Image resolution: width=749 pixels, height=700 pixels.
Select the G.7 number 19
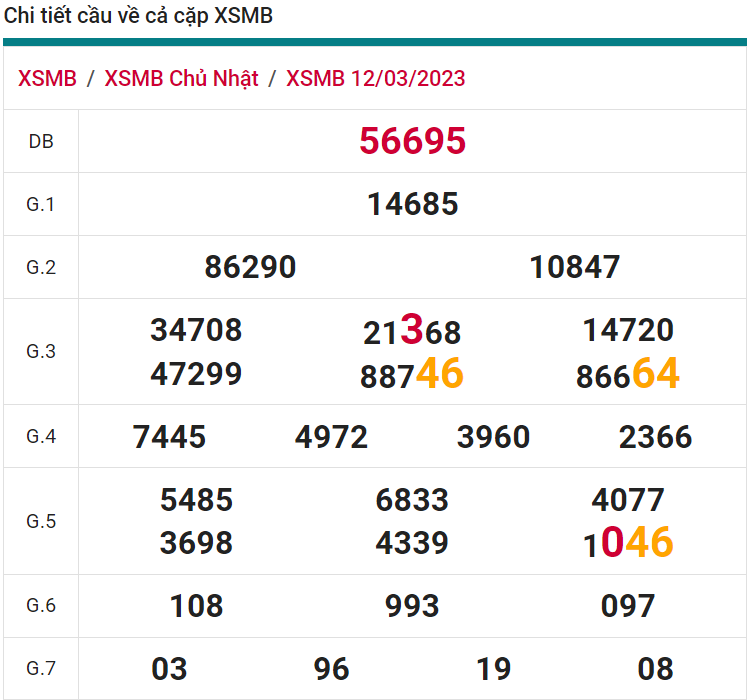(x=493, y=669)
